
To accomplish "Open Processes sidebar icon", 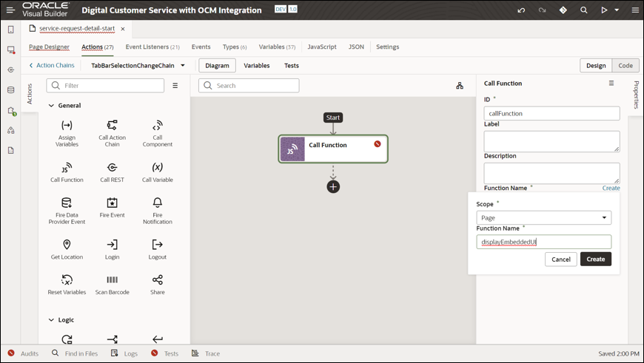I will (x=11, y=130).
